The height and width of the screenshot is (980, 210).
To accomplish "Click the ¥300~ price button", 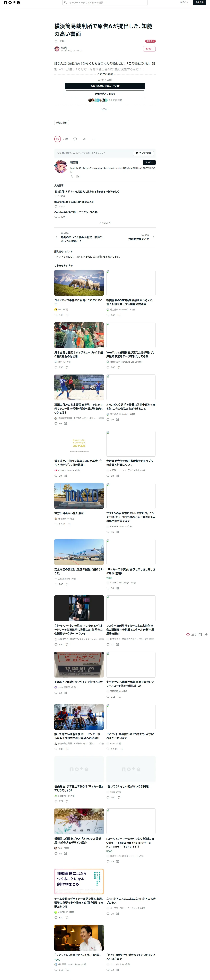I will click(149, 49).
